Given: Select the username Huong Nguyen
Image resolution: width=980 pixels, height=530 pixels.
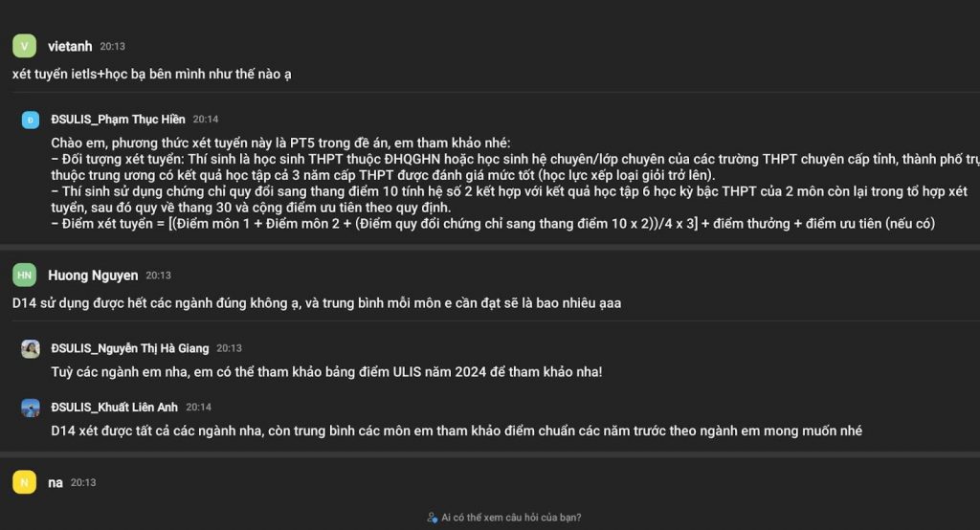Looking at the screenshot, I should click(x=93, y=276).
